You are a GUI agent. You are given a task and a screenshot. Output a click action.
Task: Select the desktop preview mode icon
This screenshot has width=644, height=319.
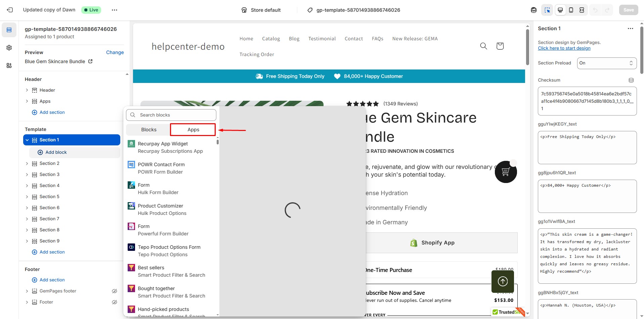point(560,10)
